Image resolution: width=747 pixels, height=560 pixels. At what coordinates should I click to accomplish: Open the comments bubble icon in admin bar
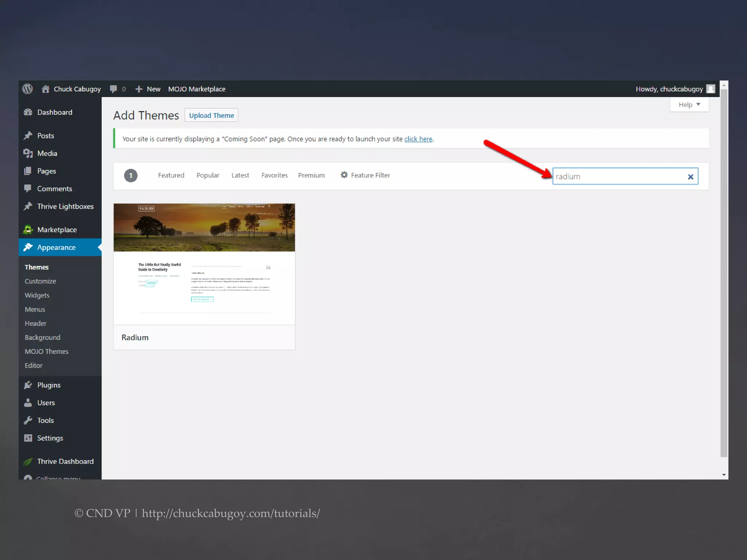[x=113, y=89]
